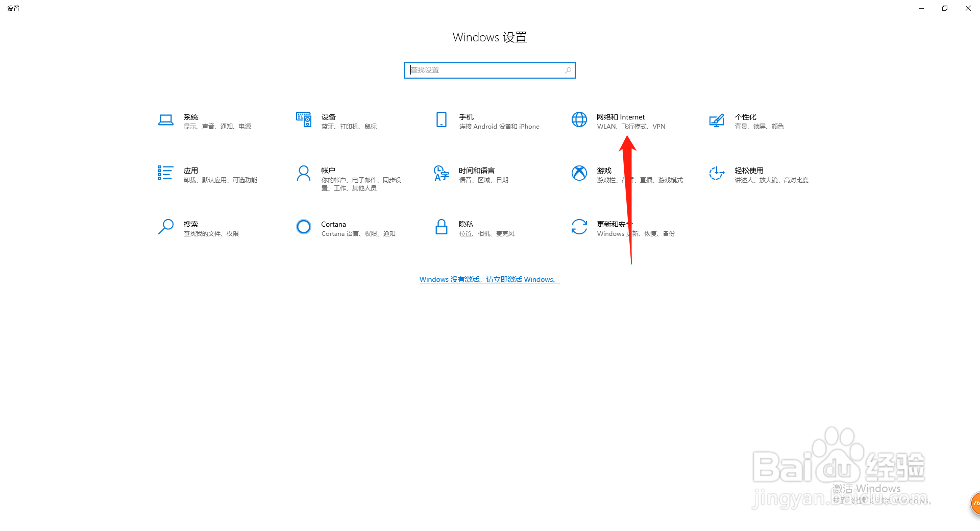Select the 帐户 category title
This screenshot has height=531, width=980.
329,171
